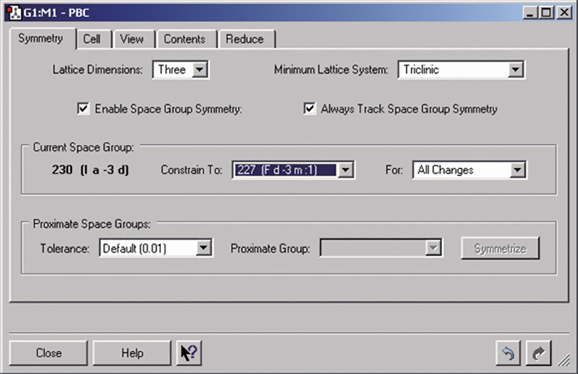Viewport: 578px width, 374px height.
Task: Click the window resize grip corner
Action: [564, 360]
